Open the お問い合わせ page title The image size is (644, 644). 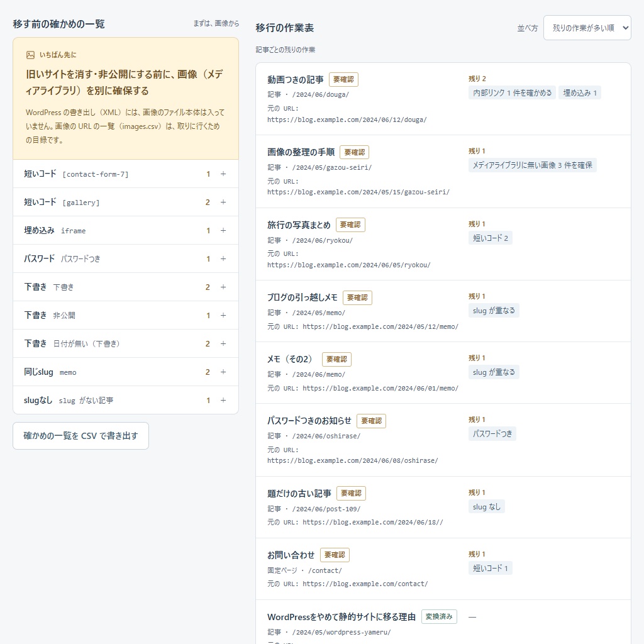pyautogui.click(x=291, y=555)
